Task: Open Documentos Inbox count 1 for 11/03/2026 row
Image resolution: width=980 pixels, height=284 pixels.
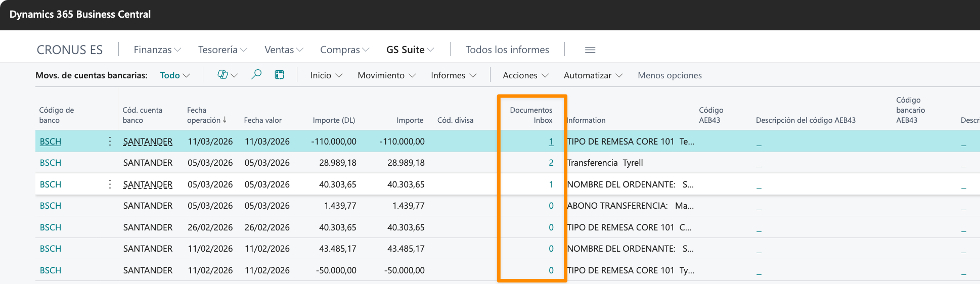Action: point(551,141)
